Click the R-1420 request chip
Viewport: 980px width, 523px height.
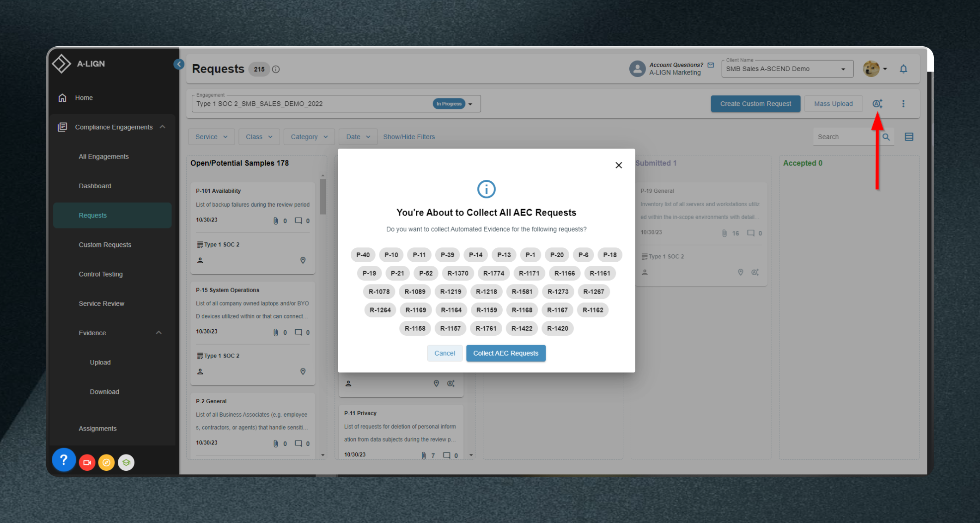(557, 328)
